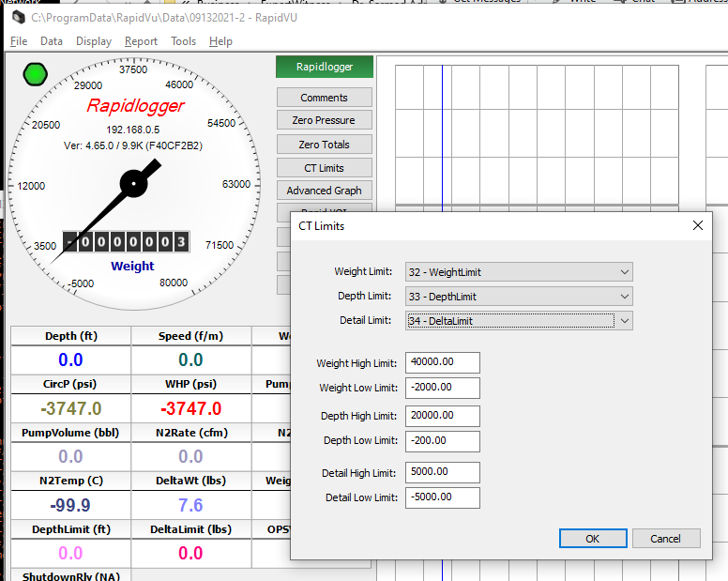Click the Detail Low Limit field
Image resolution: width=728 pixels, height=581 pixels.
point(443,497)
